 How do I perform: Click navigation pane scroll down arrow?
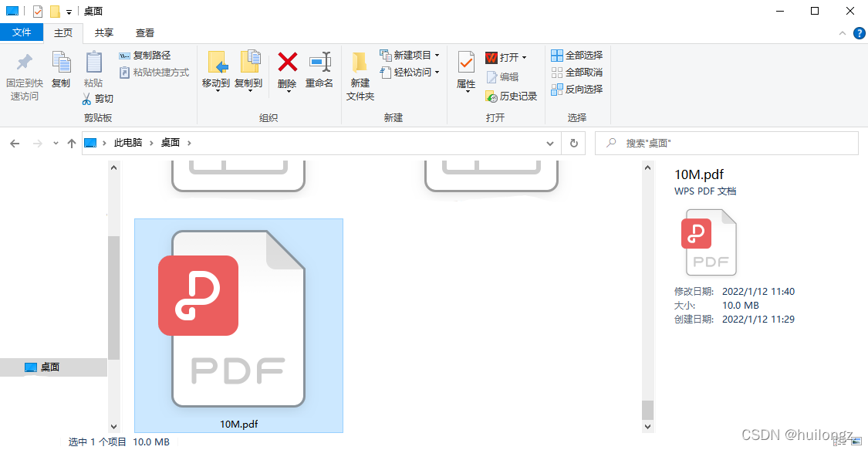114,427
